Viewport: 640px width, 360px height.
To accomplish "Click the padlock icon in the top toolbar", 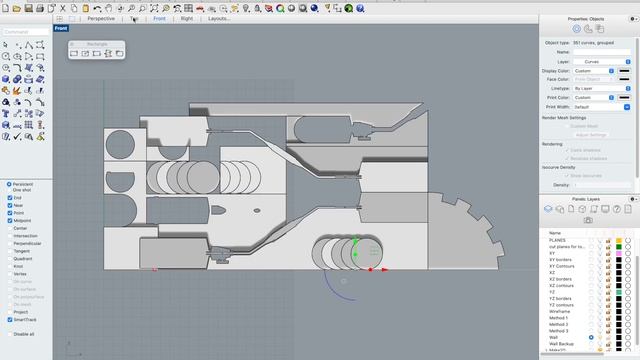I will [x=258, y=8].
